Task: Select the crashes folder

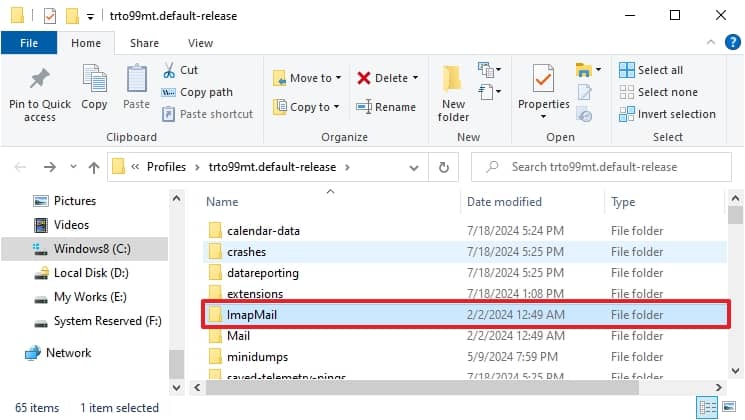Action: click(x=465, y=252)
